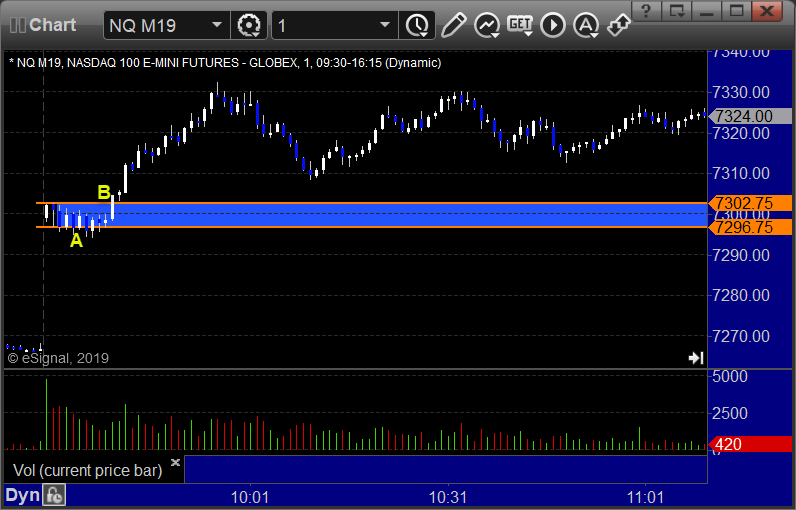Toggle the Dyn scaling button
The height and width of the screenshot is (510, 796).
coord(22,495)
